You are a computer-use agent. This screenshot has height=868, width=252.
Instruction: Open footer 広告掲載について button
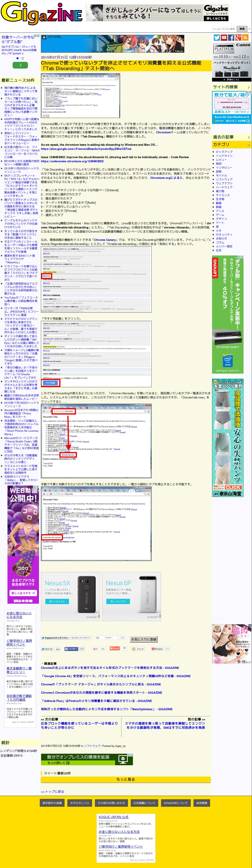coord(144,803)
